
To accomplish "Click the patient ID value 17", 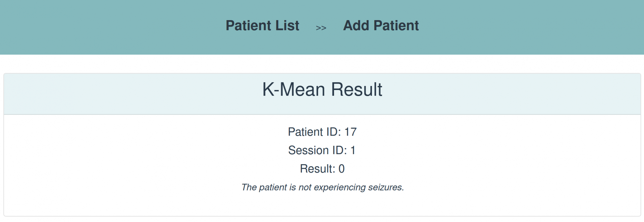I will pos(351,132).
